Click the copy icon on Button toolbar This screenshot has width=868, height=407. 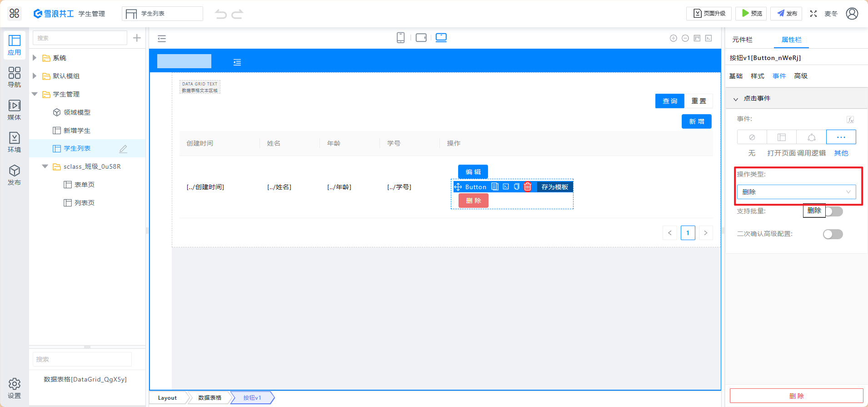[517, 187]
